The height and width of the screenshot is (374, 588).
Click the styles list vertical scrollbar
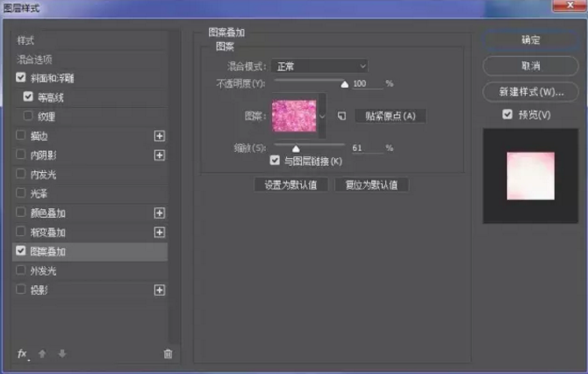(x=174, y=187)
